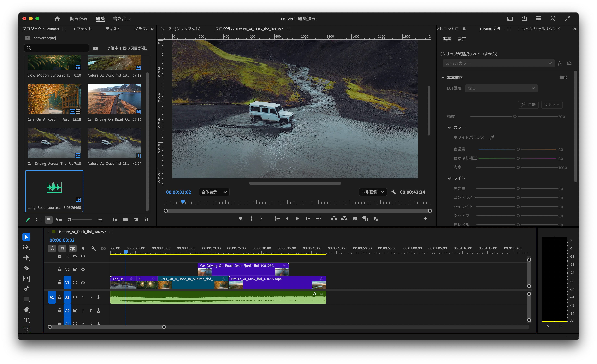The height and width of the screenshot is (364, 597).
Task: Disable the 基本補正 section toggle
Action: (x=563, y=78)
